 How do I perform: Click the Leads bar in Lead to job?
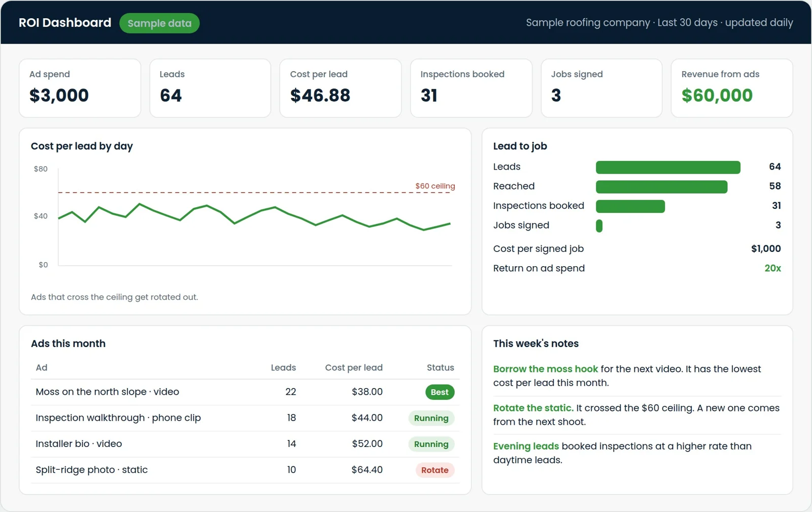coord(668,167)
